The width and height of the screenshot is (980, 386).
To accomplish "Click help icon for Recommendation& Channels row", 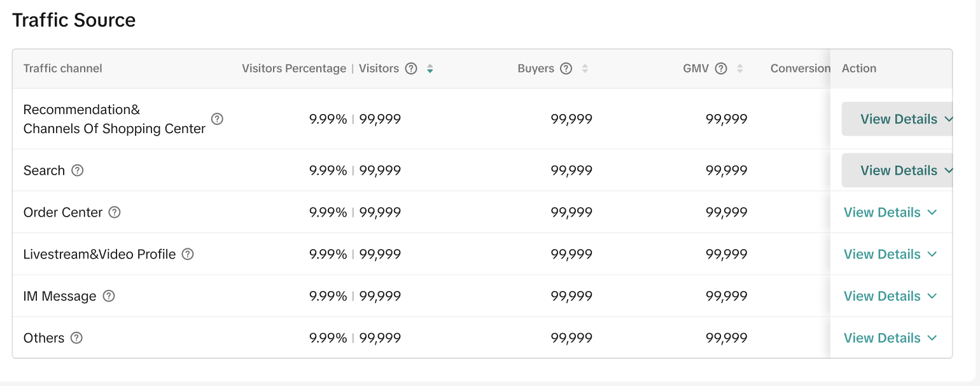I will pos(217,119).
